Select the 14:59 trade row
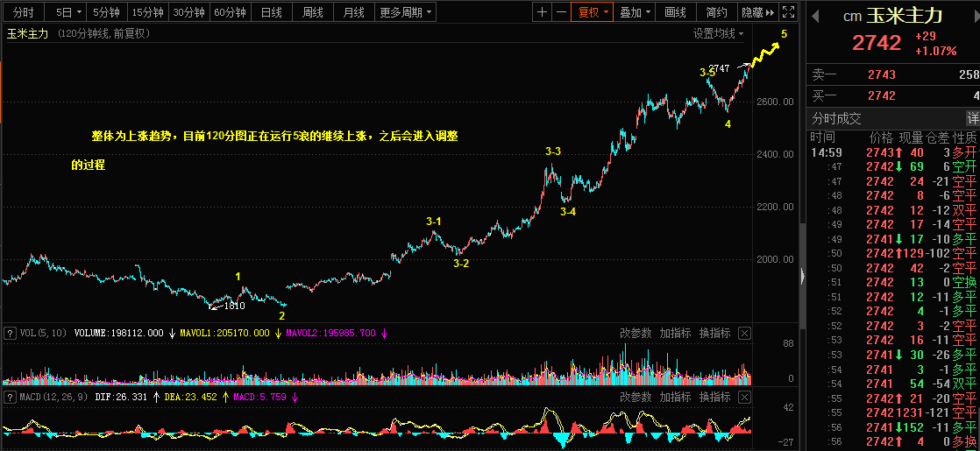The image size is (980, 451). coord(894,152)
